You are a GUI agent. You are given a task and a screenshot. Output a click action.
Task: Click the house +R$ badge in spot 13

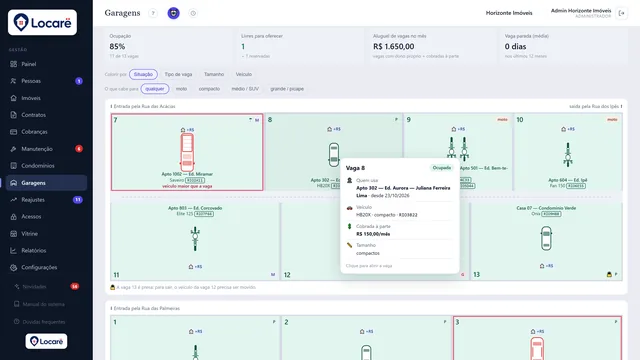(x=546, y=266)
